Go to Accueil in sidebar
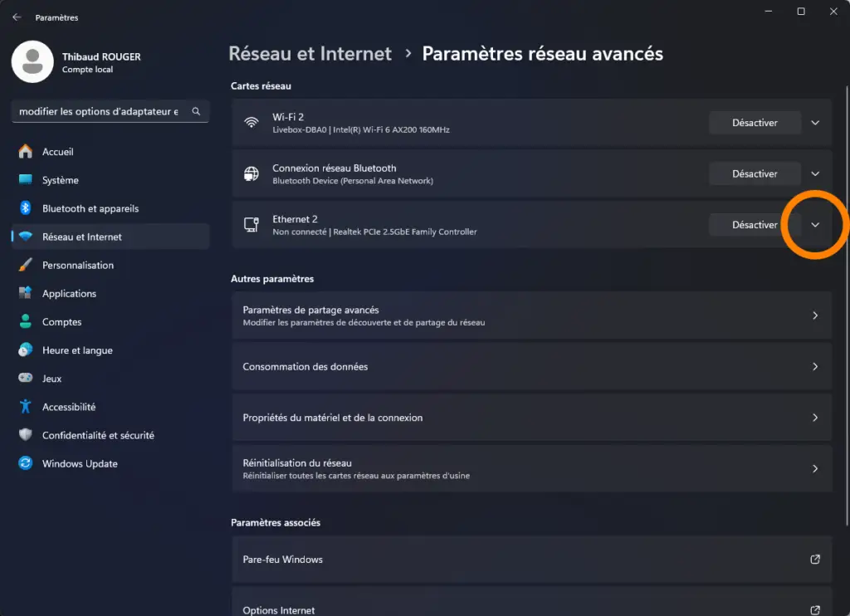The height and width of the screenshot is (616, 850). point(110,152)
